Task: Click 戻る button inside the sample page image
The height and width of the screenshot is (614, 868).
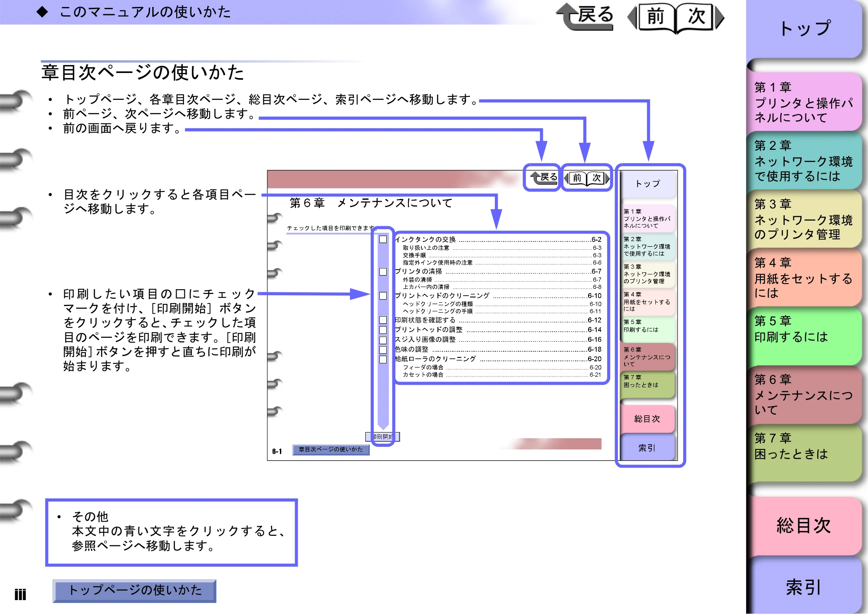Action: click(544, 178)
